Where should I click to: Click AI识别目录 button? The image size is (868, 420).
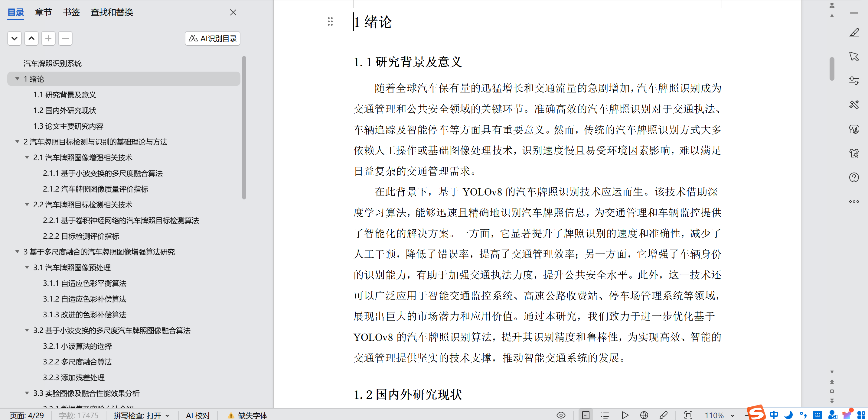[x=213, y=38]
